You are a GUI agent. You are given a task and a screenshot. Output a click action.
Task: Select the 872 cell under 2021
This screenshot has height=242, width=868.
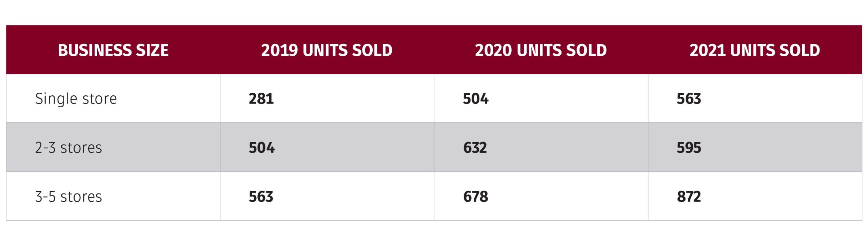[x=689, y=197]
